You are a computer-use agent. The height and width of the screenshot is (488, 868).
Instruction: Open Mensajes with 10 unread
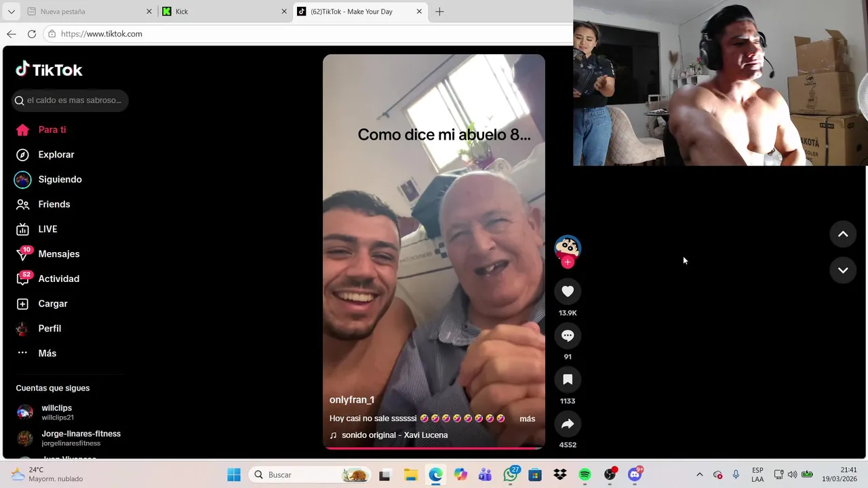(x=47, y=254)
